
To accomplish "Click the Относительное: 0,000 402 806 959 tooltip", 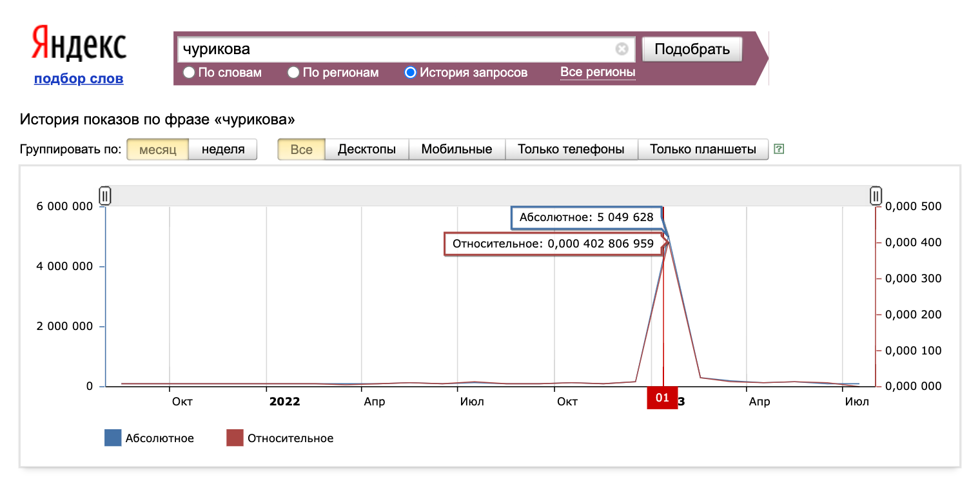I will coord(553,244).
